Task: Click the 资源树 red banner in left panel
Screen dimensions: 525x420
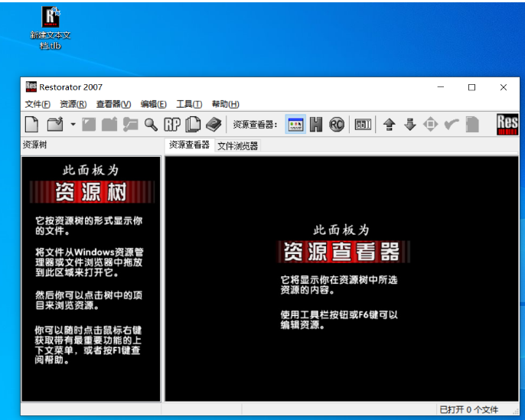Action: pyautogui.click(x=91, y=192)
